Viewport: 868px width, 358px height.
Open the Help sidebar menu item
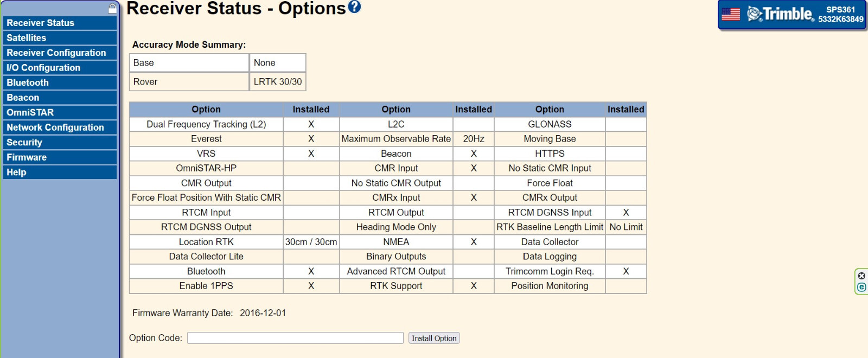tap(60, 172)
